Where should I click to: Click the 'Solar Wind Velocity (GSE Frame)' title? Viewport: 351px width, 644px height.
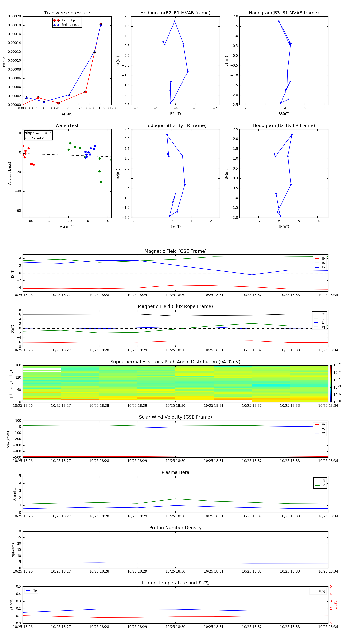tap(175, 417)
